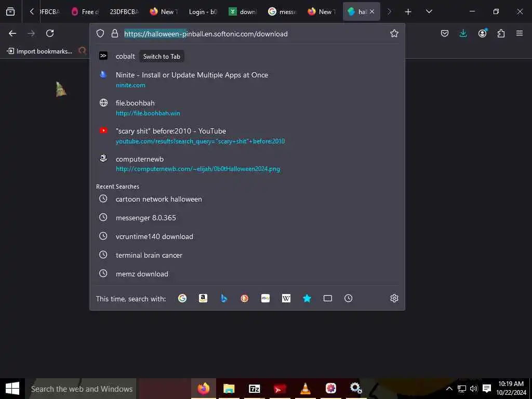Switch to the Login - b0 tab
This screenshot has width=532, height=399.
[203, 12]
